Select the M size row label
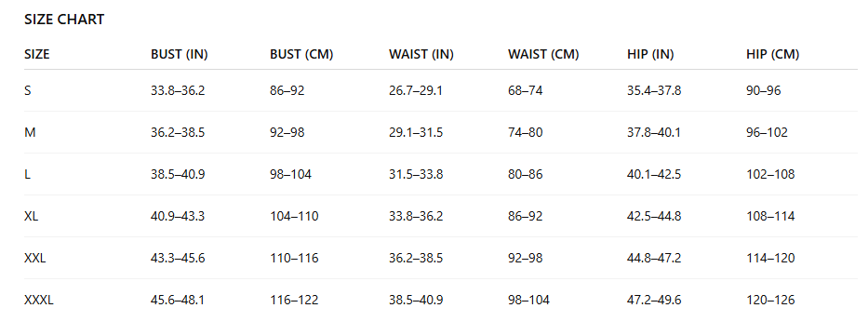 pos(30,132)
